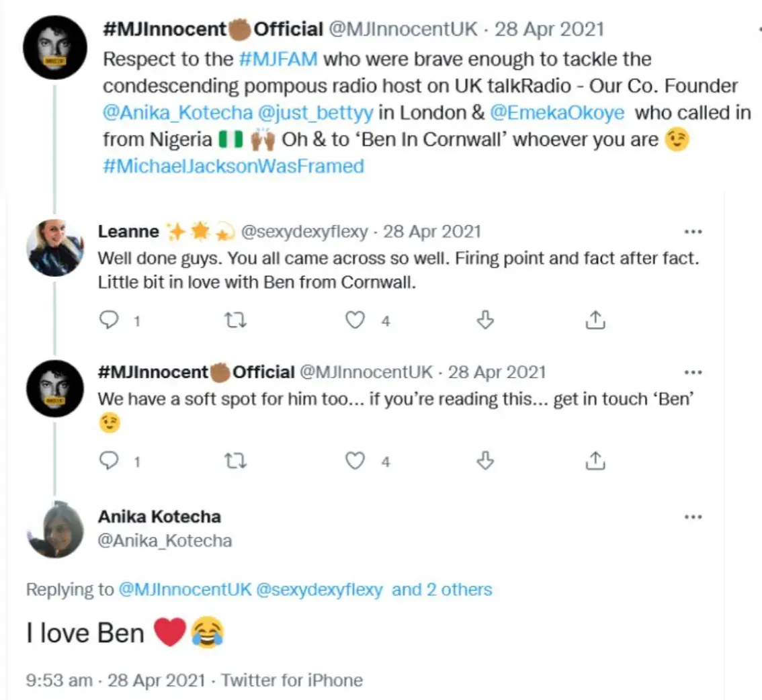Like Leanne's tweet
This screenshot has width=762, height=700.
[x=354, y=321]
